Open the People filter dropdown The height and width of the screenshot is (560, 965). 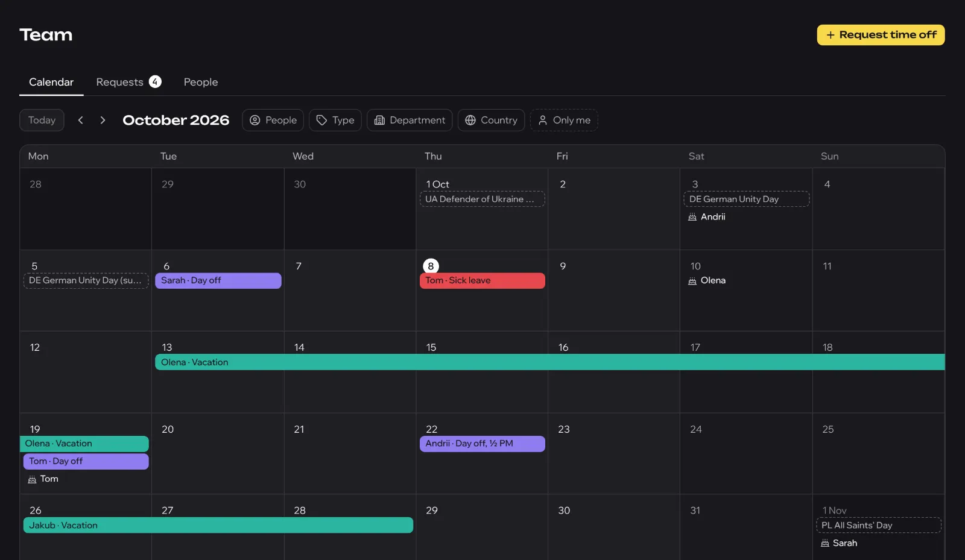(x=273, y=120)
